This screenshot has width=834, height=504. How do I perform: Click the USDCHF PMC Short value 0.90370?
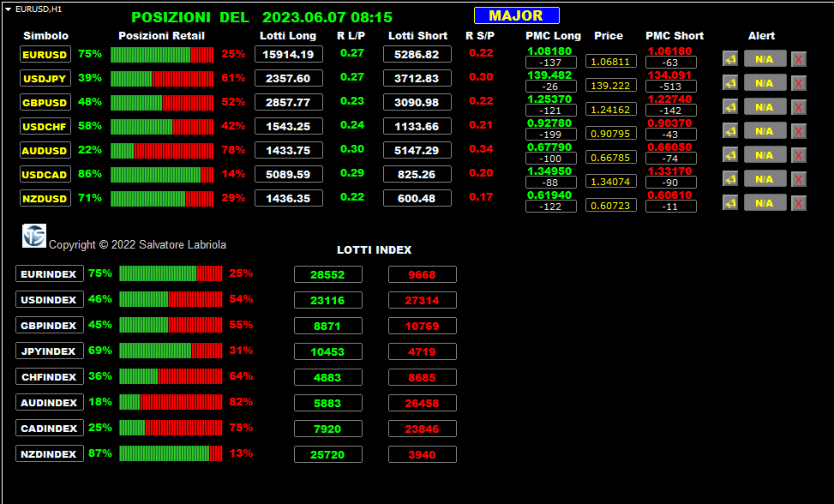[x=669, y=123]
